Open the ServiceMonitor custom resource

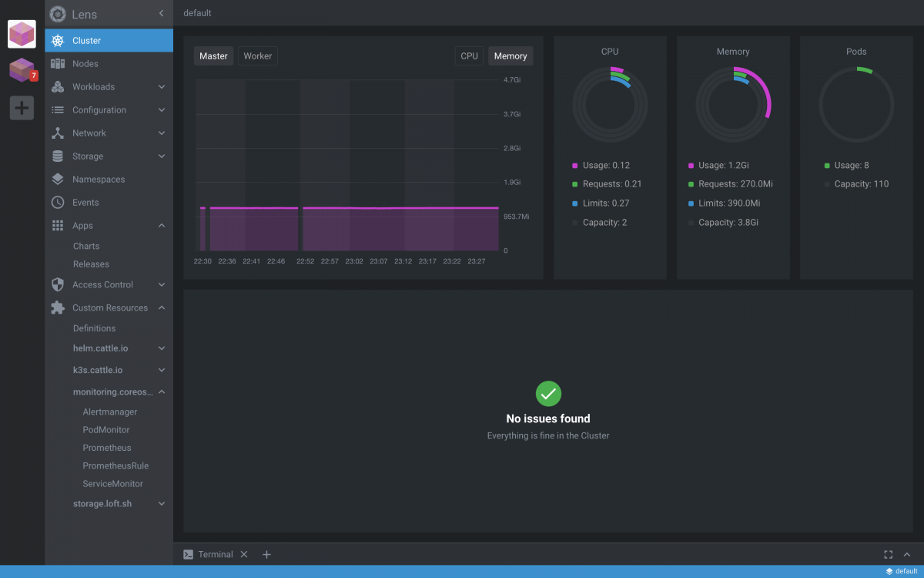point(112,484)
